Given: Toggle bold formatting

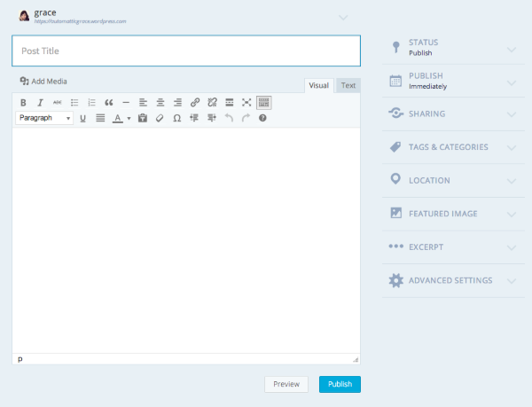Looking at the screenshot, I should click(x=23, y=103).
